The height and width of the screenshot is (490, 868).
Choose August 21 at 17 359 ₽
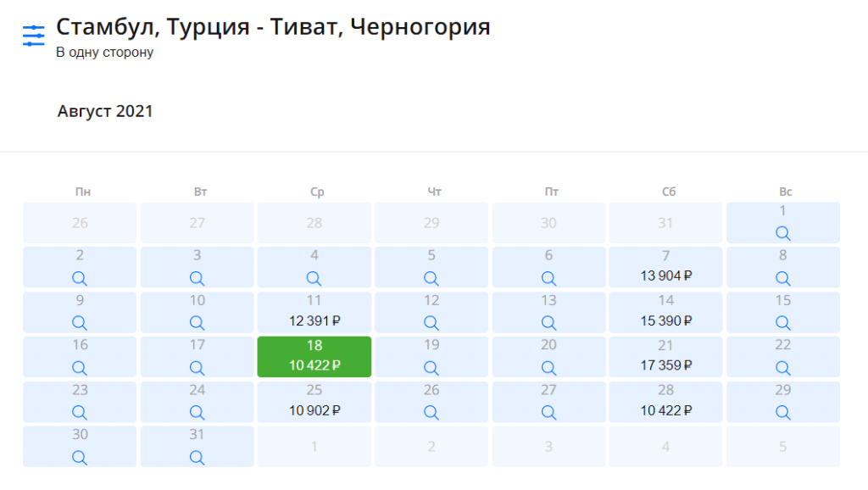tap(665, 356)
